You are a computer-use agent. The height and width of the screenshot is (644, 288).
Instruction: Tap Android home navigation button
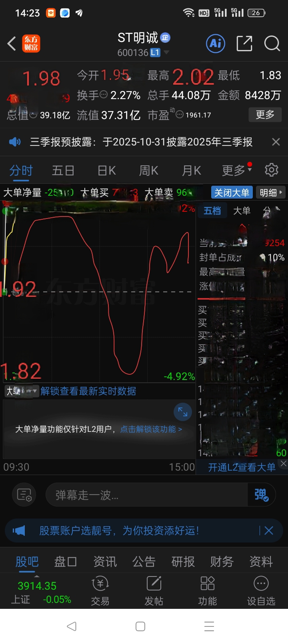tap(140, 626)
